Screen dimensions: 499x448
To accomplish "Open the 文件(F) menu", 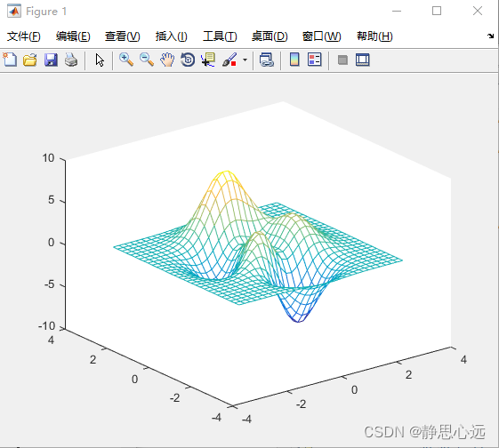I will (24, 36).
